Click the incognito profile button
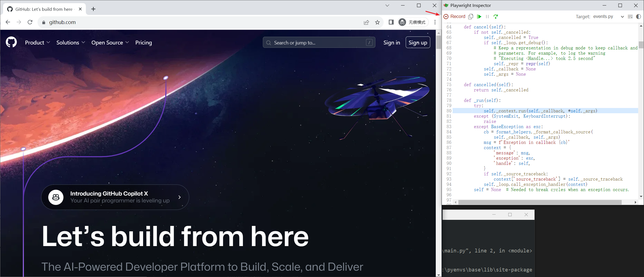644x277 pixels. [x=413, y=22]
